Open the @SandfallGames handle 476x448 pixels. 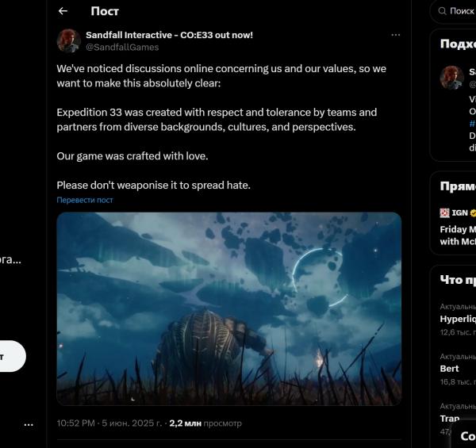point(122,48)
